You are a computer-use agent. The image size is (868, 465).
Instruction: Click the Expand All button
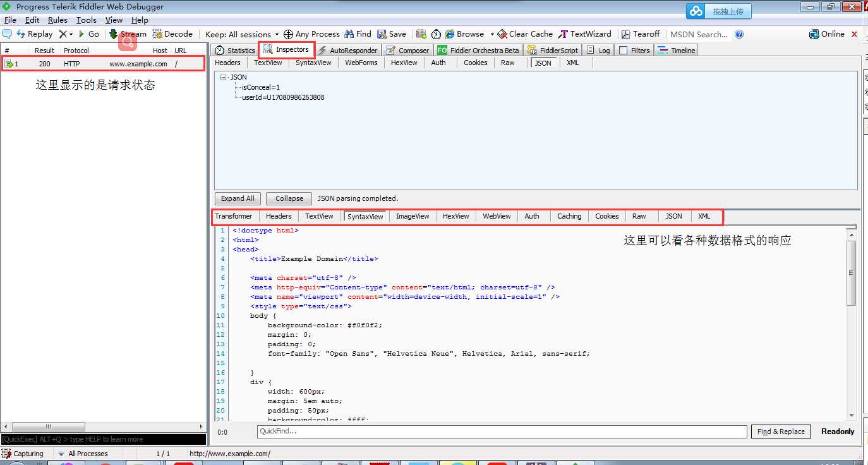click(x=238, y=198)
